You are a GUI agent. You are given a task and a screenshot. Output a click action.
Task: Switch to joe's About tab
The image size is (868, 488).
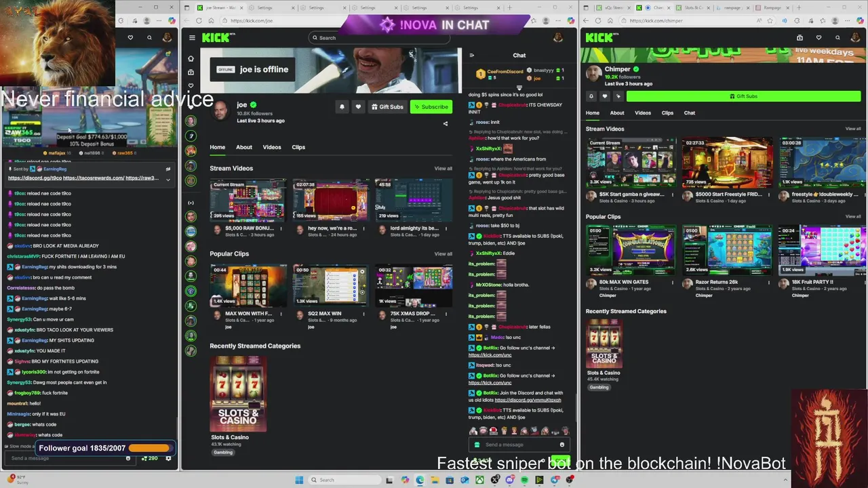point(244,147)
